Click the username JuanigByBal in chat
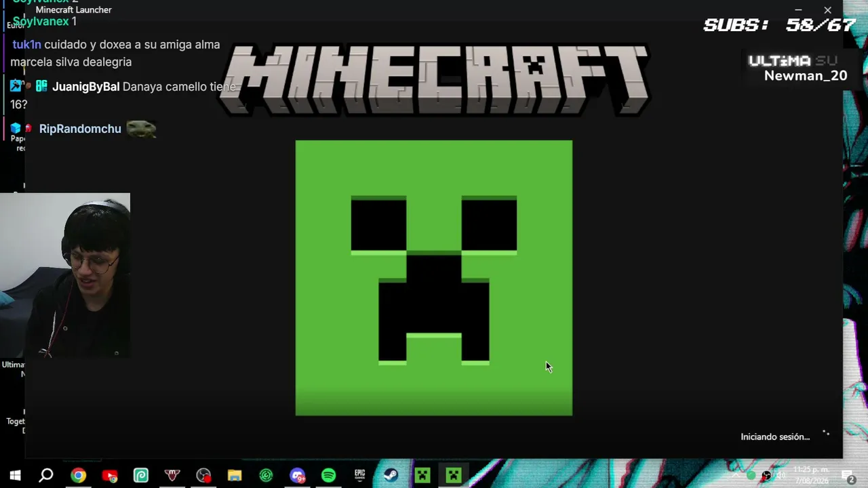 point(85,87)
